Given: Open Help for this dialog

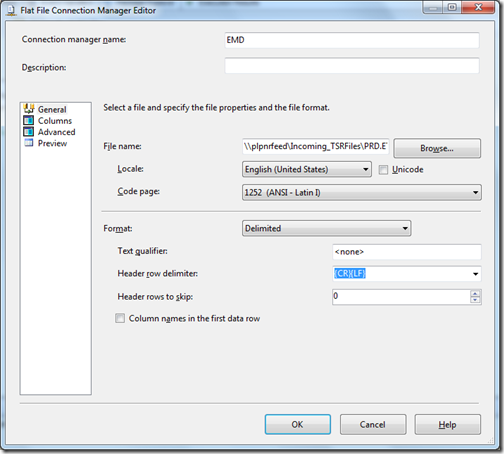Looking at the screenshot, I should pos(448,424).
